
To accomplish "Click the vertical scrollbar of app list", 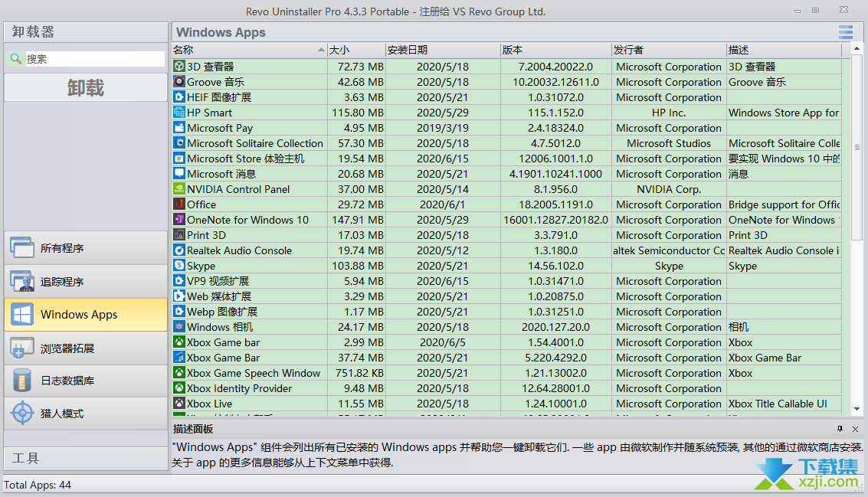I will (857, 230).
